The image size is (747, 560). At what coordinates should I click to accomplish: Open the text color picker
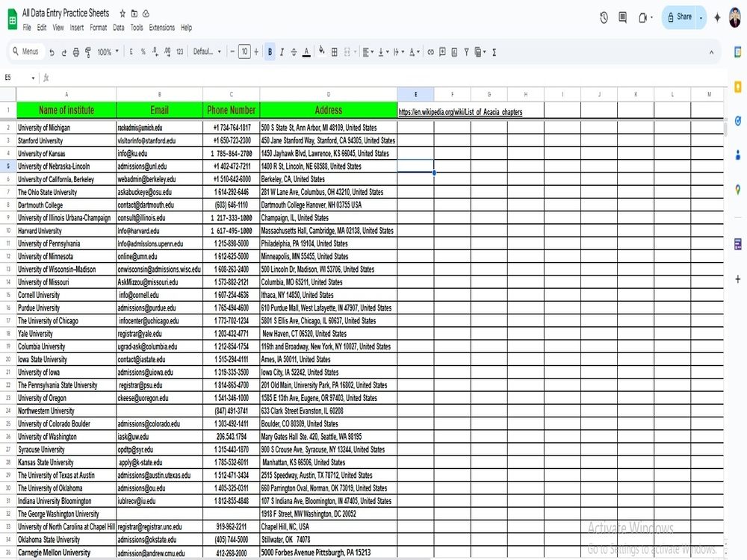tap(306, 52)
